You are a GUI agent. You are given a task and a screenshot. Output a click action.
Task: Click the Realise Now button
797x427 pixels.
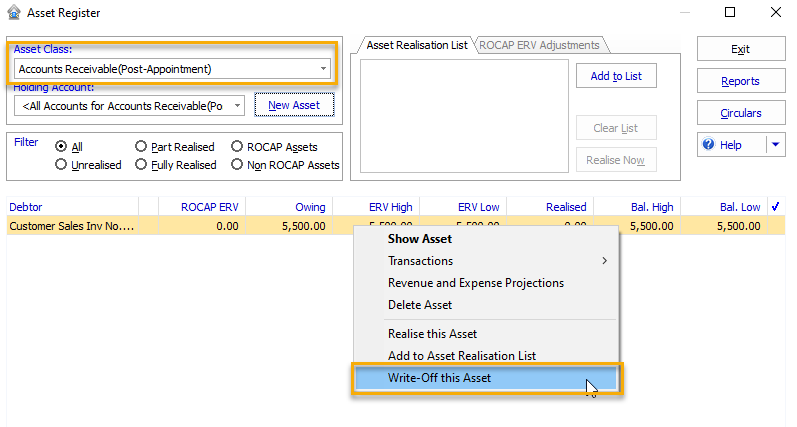pyautogui.click(x=616, y=160)
